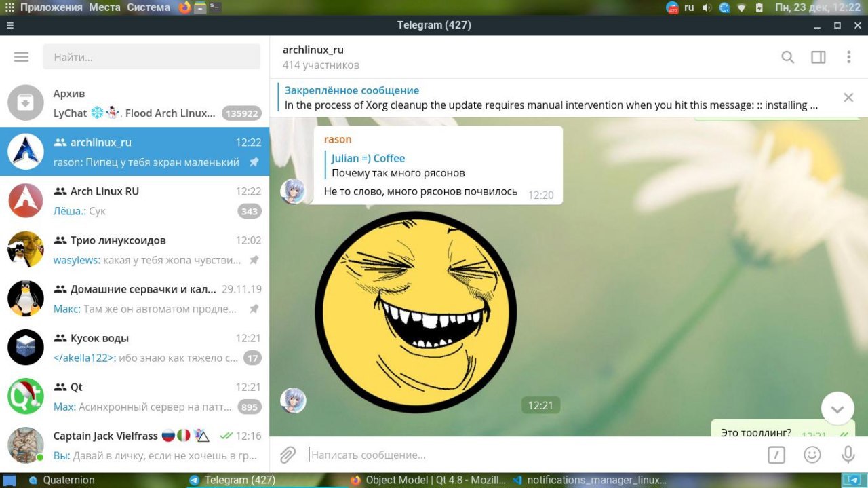Start voice message with microphone icon
868x488 pixels.
[x=848, y=455]
